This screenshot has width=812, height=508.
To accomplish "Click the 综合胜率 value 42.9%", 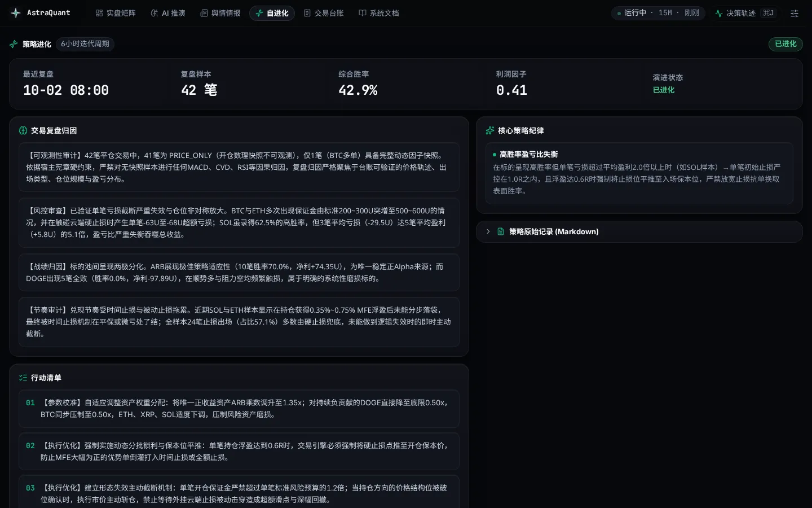I will [358, 90].
